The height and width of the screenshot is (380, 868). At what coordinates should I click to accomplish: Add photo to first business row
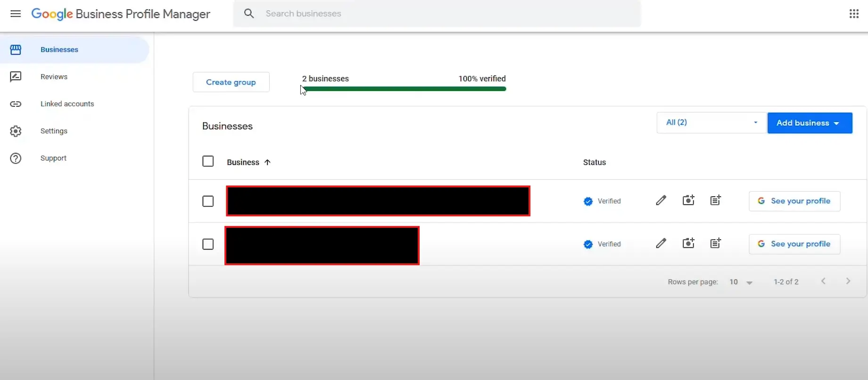(x=688, y=200)
